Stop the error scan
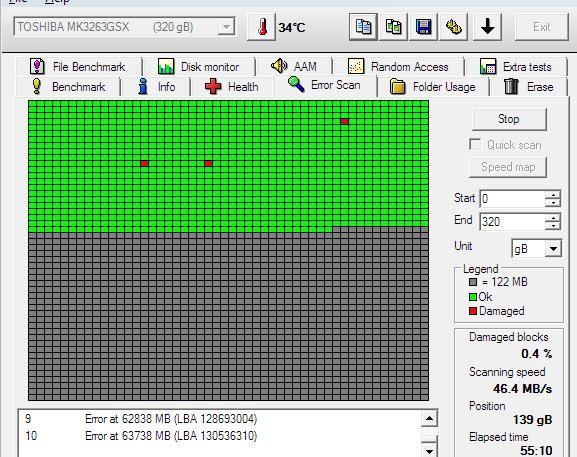This screenshot has width=577, height=457. point(509,119)
